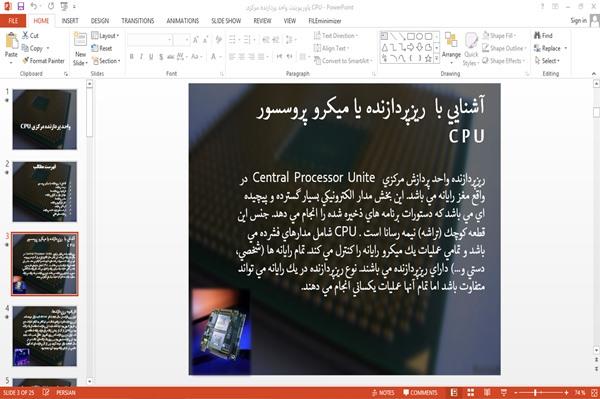Select slide 4 thumbnail
The image size is (600, 399).
[x=44, y=336]
